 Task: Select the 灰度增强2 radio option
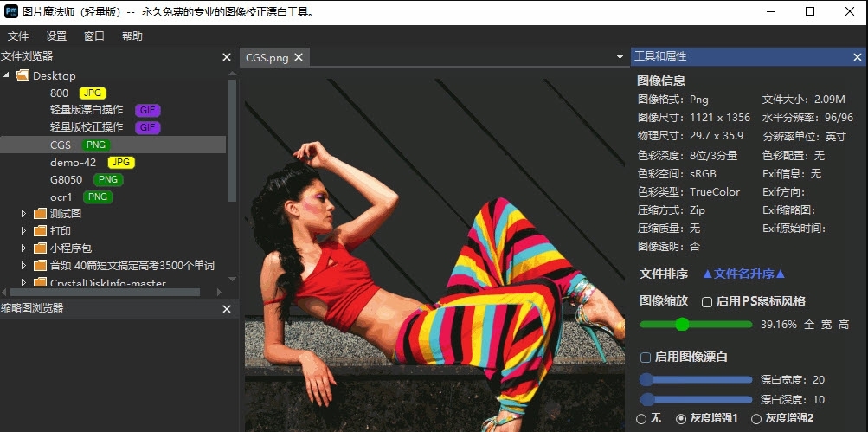pos(755,419)
